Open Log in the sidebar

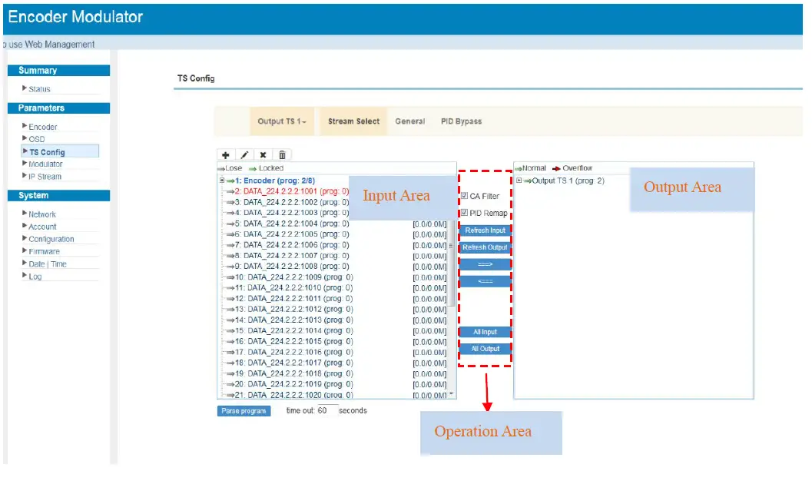point(35,277)
